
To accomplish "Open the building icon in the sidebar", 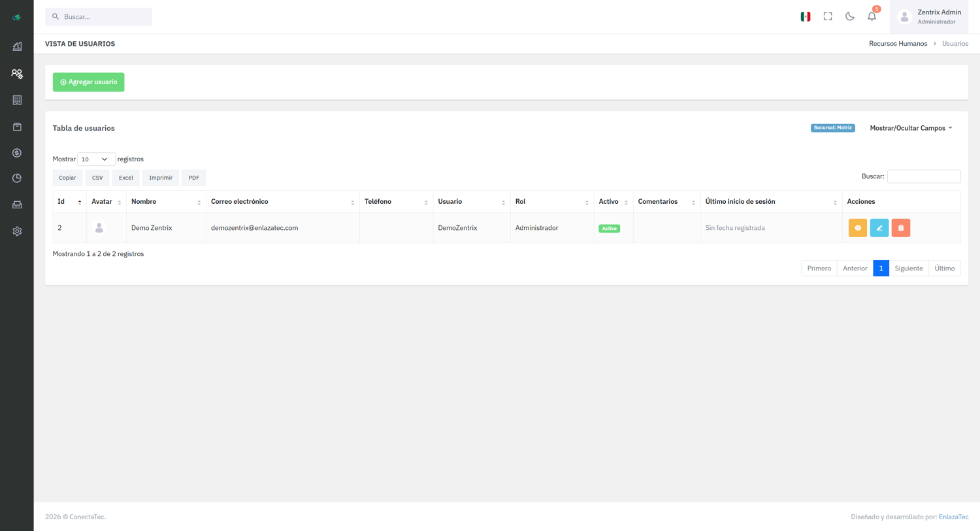I will pos(17,100).
